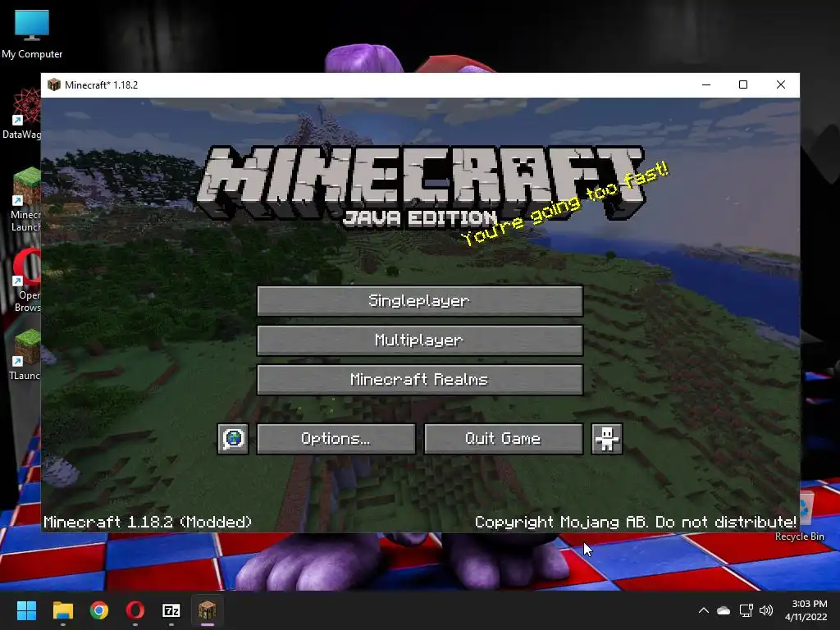The width and height of the screenshot is (840, 630).
Task: Click the Minecraft window title bar icon
Action: click(53, 84)
